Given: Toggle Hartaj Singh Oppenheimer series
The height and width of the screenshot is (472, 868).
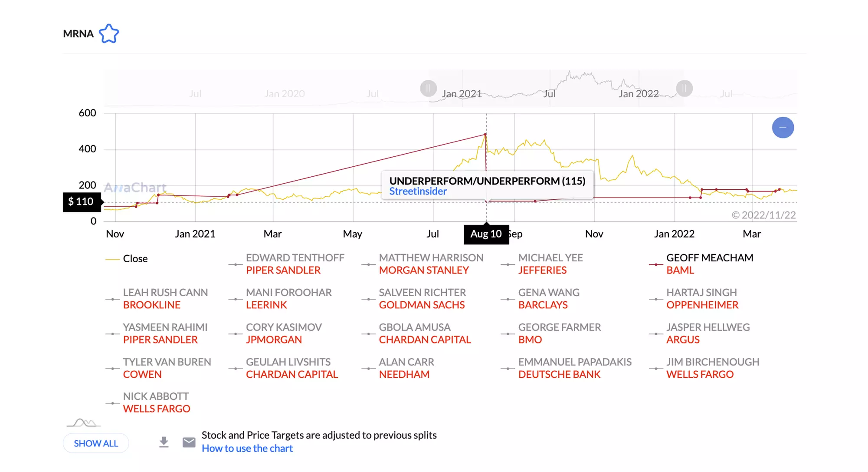Looking at the screenshot, I should pyautogui.click(x=694, y=299).
